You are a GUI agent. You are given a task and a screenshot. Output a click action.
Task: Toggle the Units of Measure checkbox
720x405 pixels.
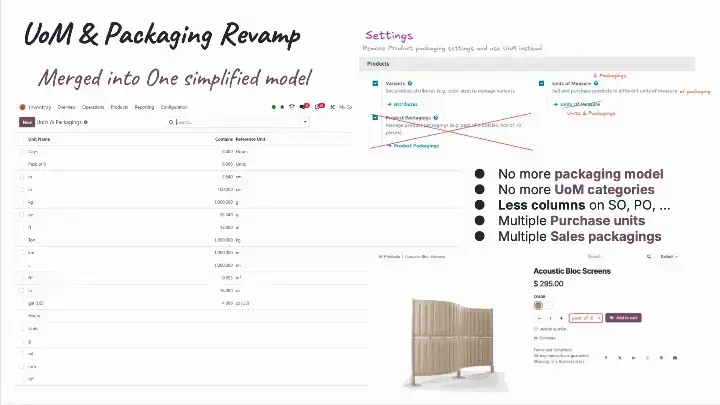(x=541, y=84)
